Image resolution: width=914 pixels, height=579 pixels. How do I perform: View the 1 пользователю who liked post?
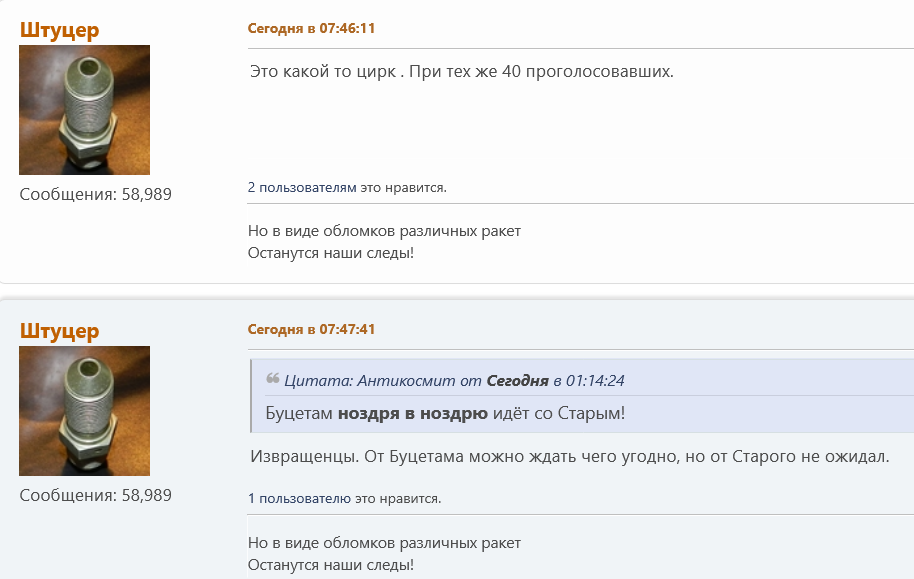pyautogui.click(x=300, y=498)
